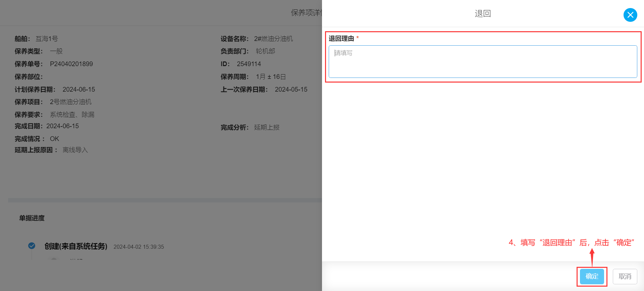Cancel with the 取消 button
Image resolution: width=644 pixels, height=291 pixels.
tap(625, 276)
